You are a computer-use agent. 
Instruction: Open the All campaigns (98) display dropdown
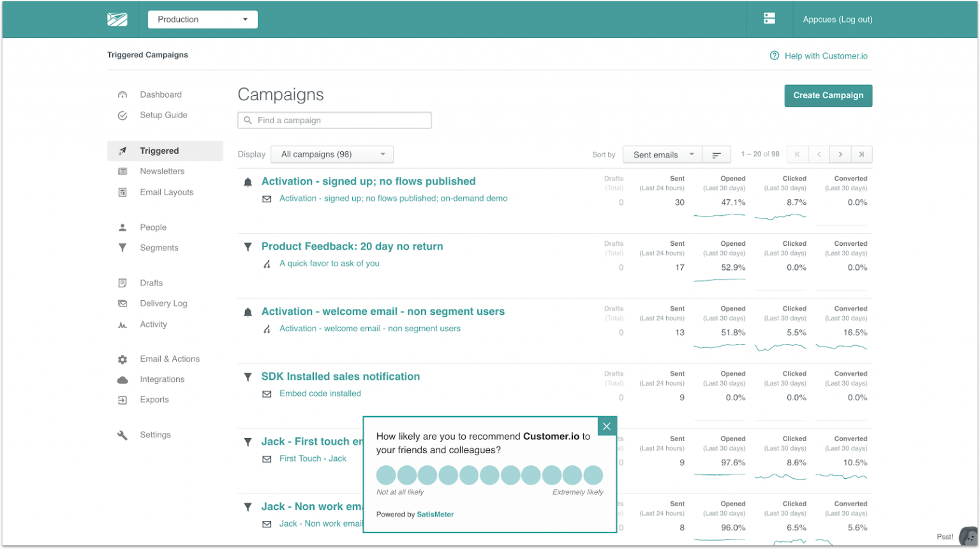click(x=331, y=154)
